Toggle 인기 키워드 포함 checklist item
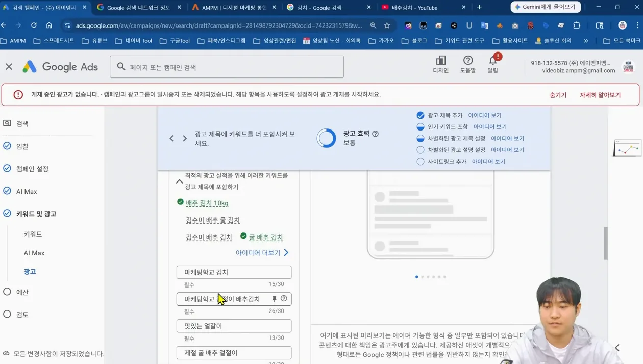This screenshot has height=364, width=643. pyautogui.click(x=421, y=126)
